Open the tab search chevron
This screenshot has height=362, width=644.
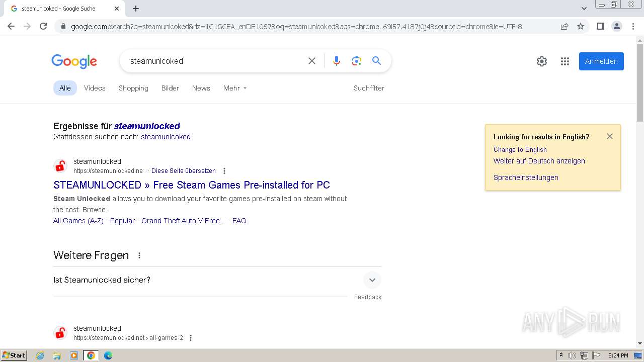point(584,9)
